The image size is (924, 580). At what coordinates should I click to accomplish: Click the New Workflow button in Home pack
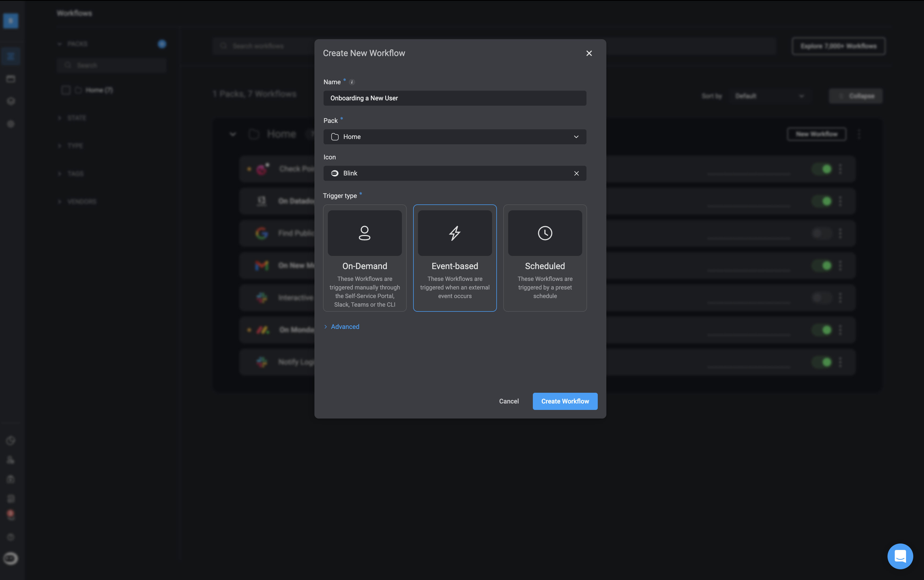click(x=816, y=134)
